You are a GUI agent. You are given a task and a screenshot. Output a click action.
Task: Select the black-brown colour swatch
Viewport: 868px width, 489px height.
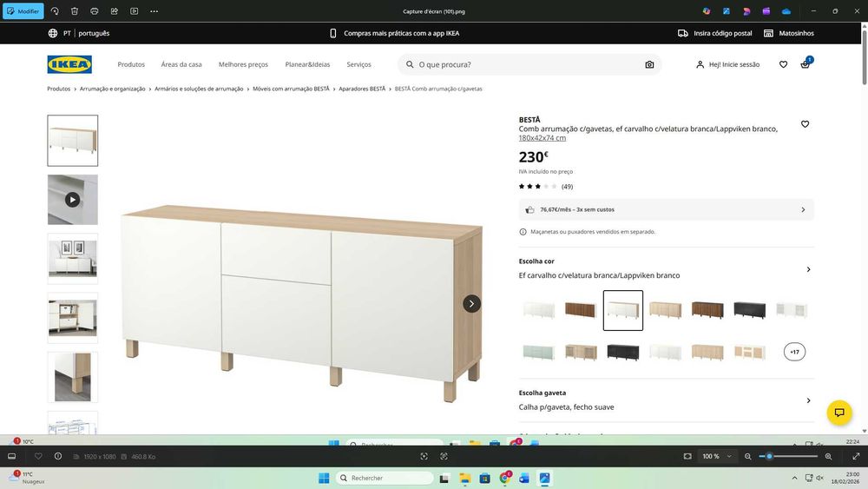tap(750, 310)
